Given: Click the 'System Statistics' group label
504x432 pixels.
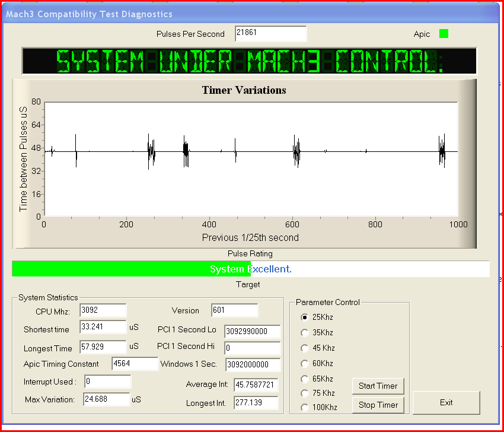Looking at the screenshot, I should coord(48,297).
